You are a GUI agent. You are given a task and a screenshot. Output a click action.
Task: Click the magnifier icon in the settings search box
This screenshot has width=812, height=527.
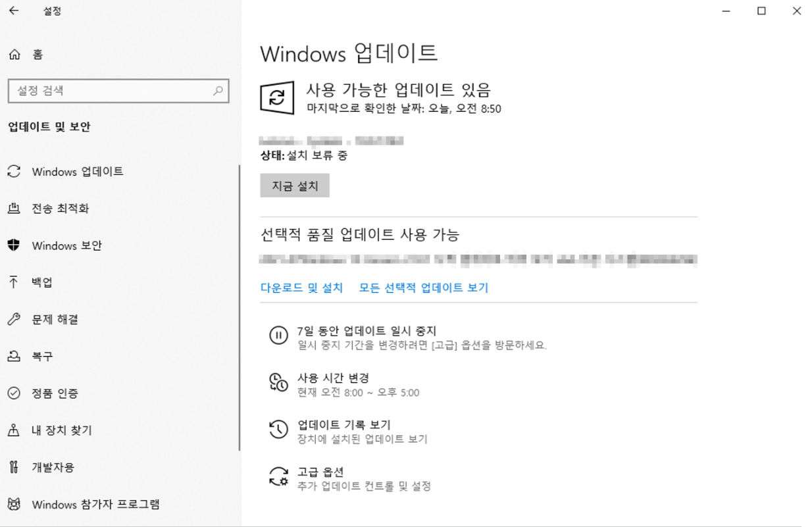point(218,91)
